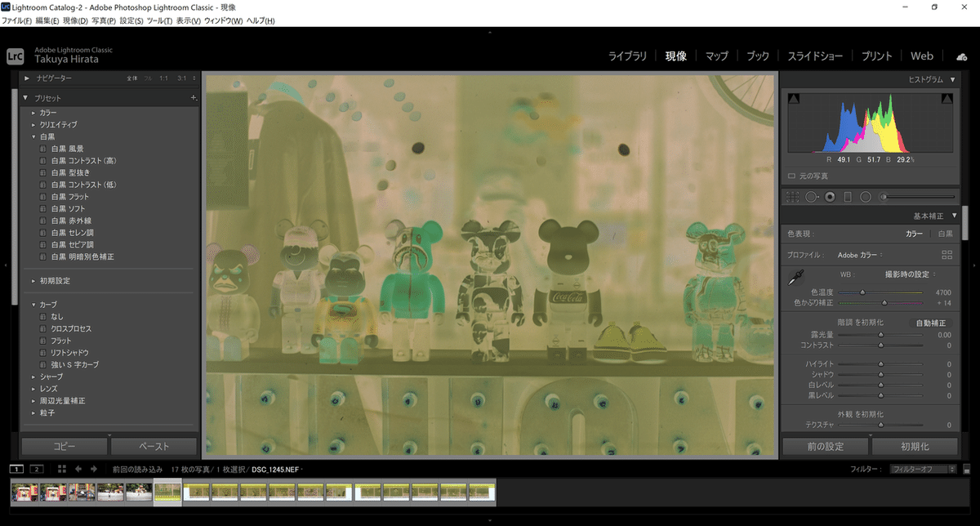This screenshot has height=526, width=980.
Task: Expand the カラー preset group
Action: coord(33,113)
